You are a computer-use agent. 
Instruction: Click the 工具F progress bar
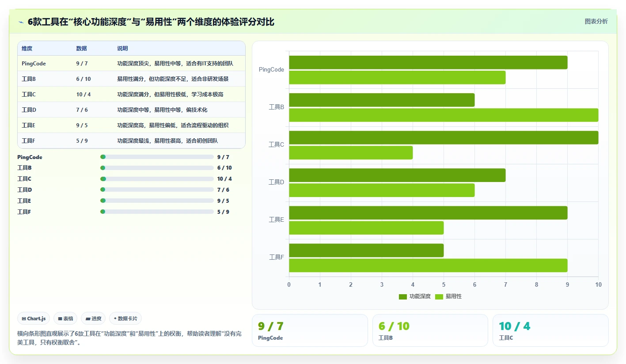pos(157,212)
